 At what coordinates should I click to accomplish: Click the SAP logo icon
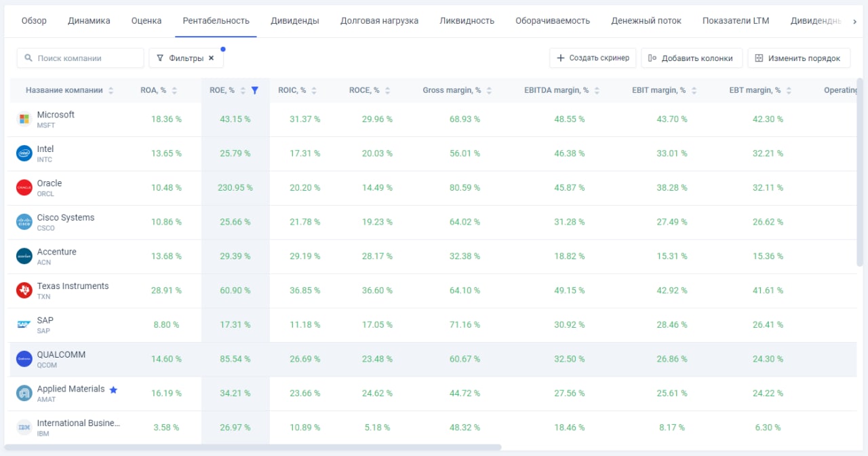pyautogui.click(x=24, y=325)
